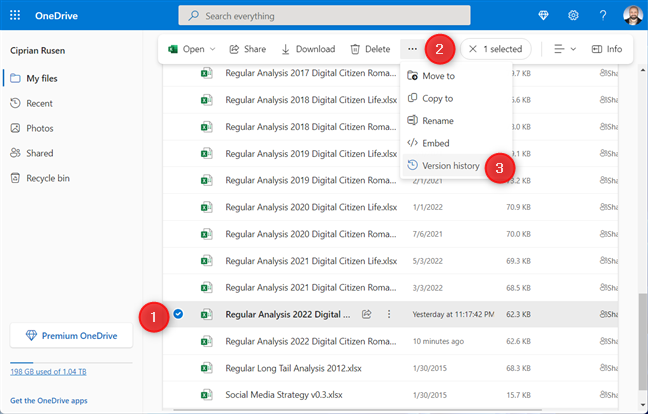Click the Premium diamond icon in header
This screenshot has height=414, width=648.
tap(543, 16)
